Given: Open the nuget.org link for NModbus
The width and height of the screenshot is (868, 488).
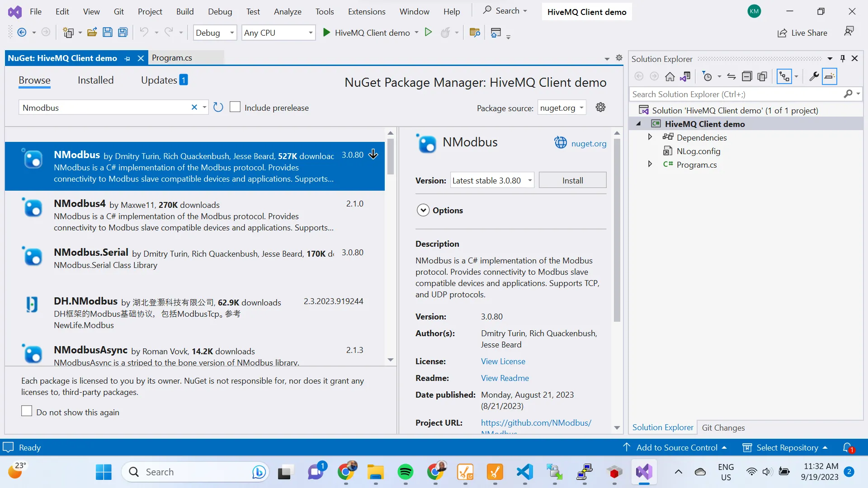Looking at the screenshot, I should [589, 144].
